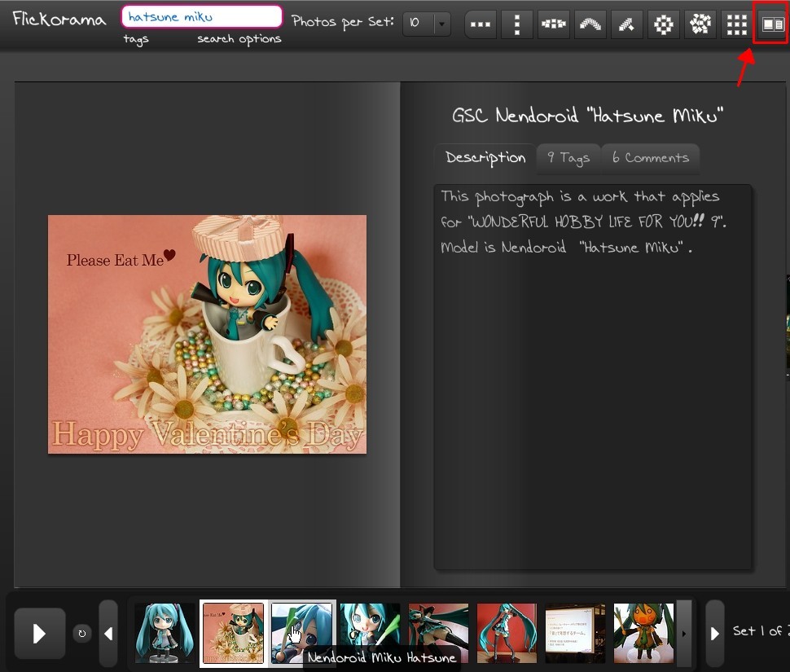Open search options

(239, 39)
